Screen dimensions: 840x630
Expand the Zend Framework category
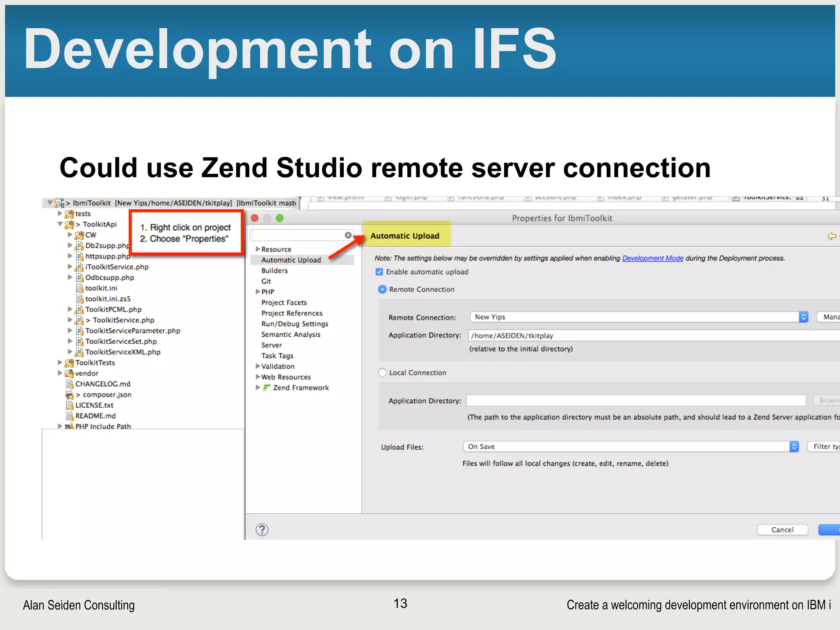(x=258, y=387)
